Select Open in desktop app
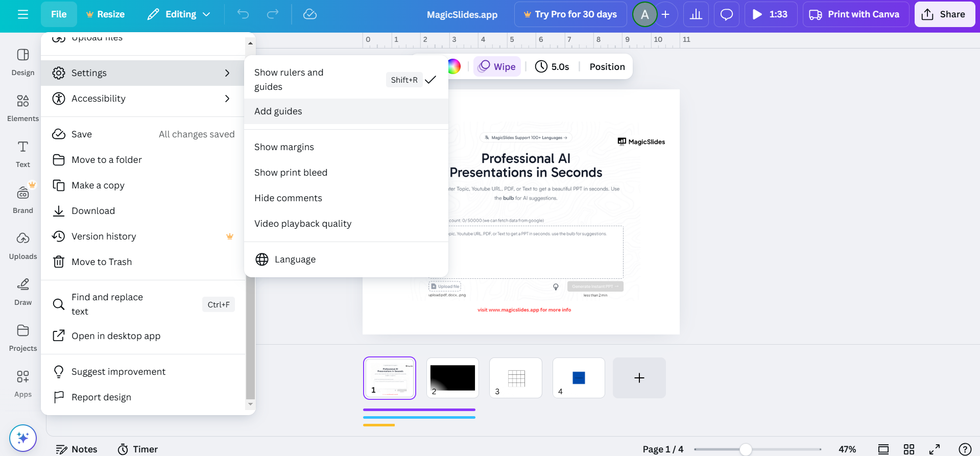980x456 pixels. 143,336
